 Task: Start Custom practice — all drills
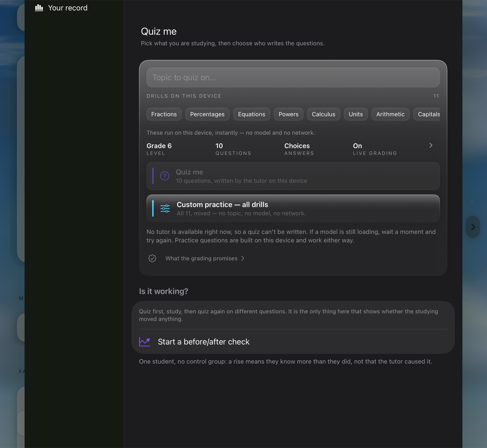point(293,209)
